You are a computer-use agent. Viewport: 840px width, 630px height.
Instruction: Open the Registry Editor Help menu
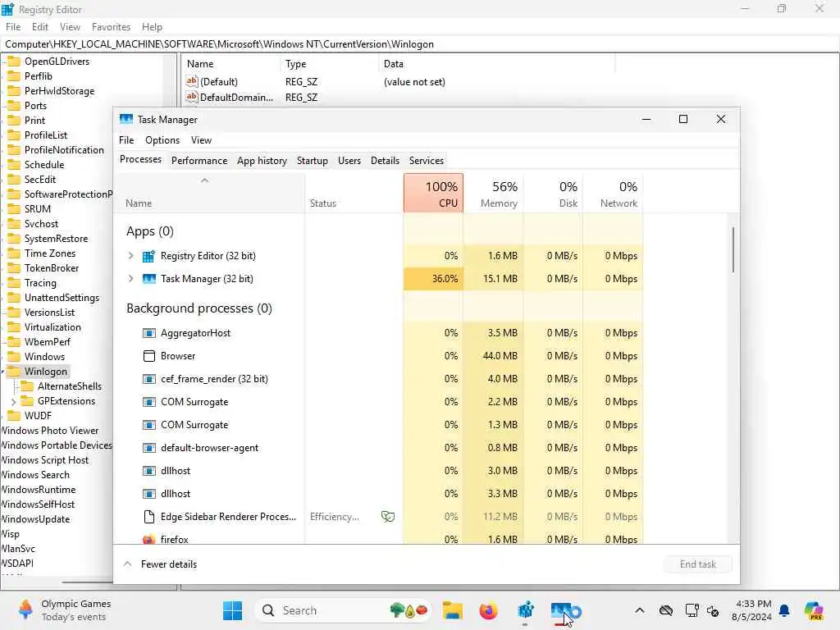point(152,27)
